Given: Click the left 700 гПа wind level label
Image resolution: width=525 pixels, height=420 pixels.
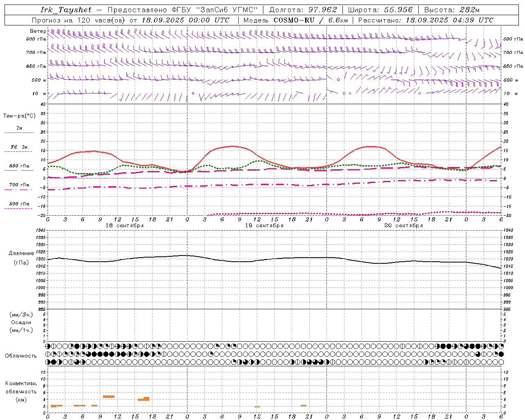Looking at the screenshot, I should pyautogui.click(x=36, y=52).
